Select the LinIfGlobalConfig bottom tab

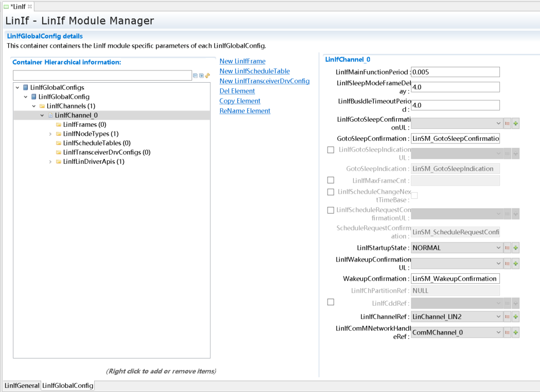(x=68, y=385)
